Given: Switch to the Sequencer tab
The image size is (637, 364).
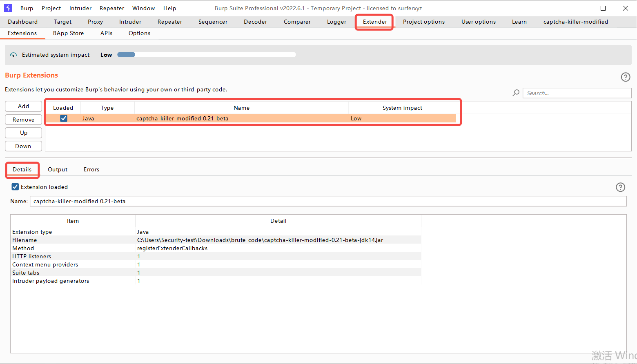Looking at the screenshot, I should (213, 22).
